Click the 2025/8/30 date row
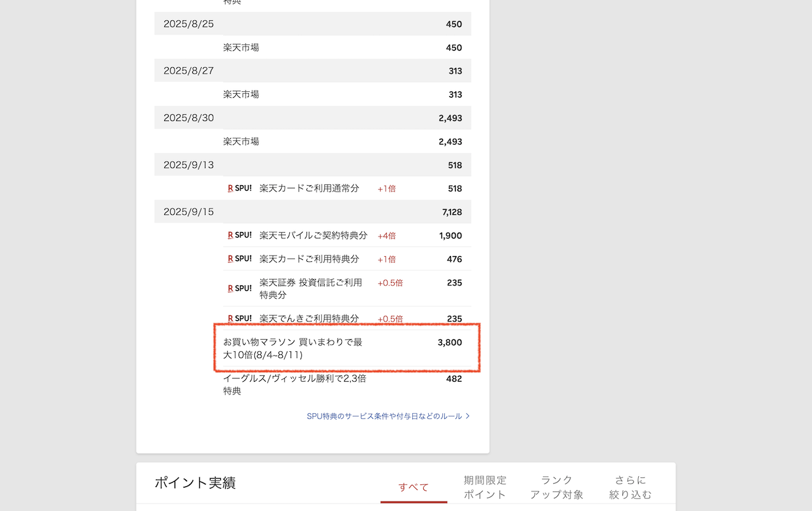The image size is (812, 511). (x=313, y=118)
